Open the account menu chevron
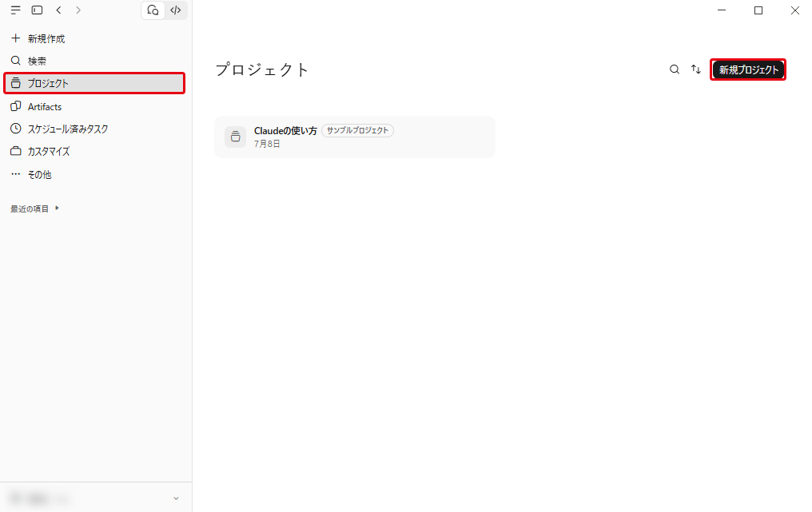Viewport: 812px width, 512px height. (176, 498)
